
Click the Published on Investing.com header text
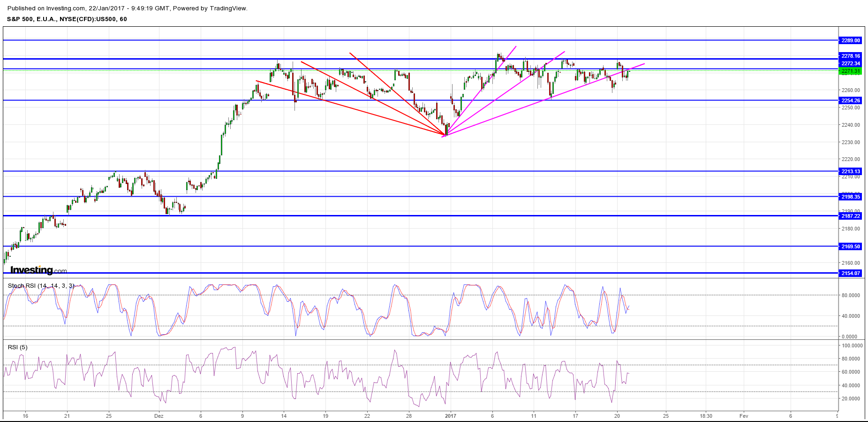[128, 8]
